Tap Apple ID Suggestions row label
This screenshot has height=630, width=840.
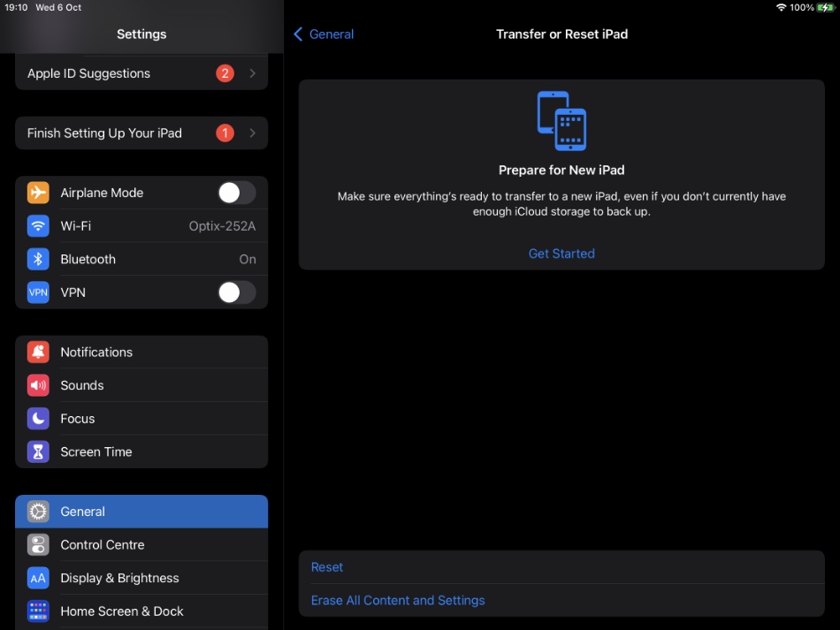pyautogui.click(x=89, y=73)
